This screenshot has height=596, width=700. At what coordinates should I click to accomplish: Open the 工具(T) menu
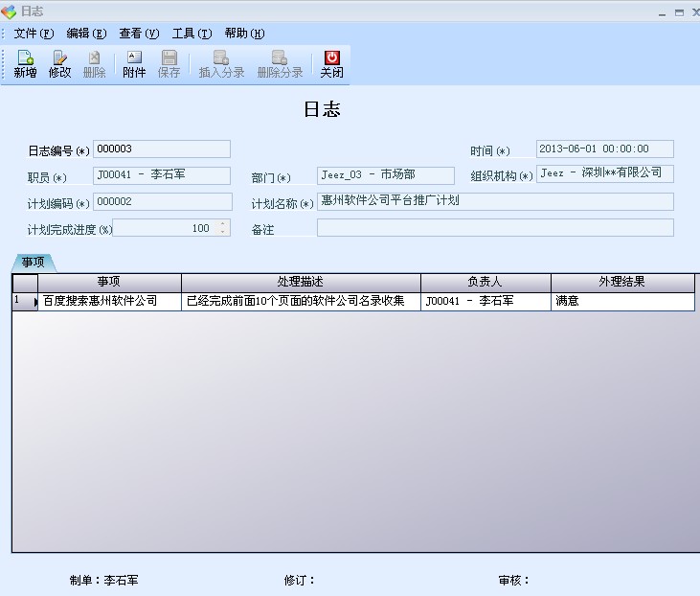[192, 34]
